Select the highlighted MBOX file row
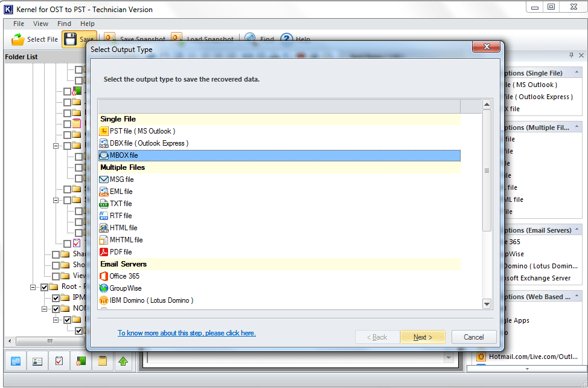This screenshot has width=588, height=388. point(280,155)
